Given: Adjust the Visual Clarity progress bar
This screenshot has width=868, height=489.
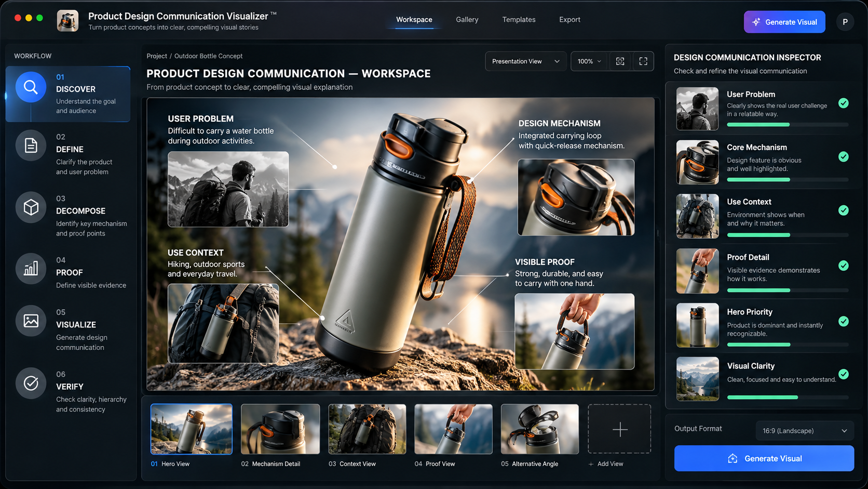Looking at the screenshot, I should coord(788,397).
